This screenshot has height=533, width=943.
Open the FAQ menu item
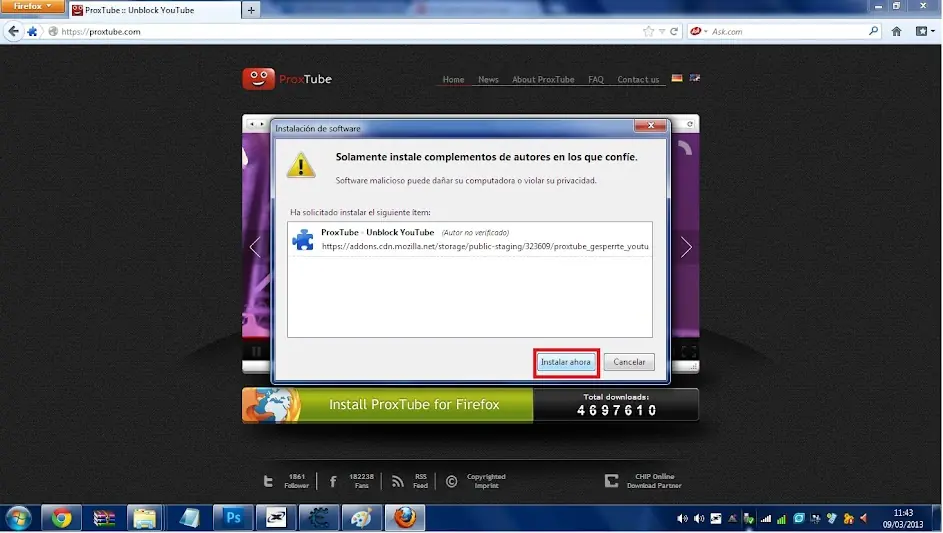(596, 79)
